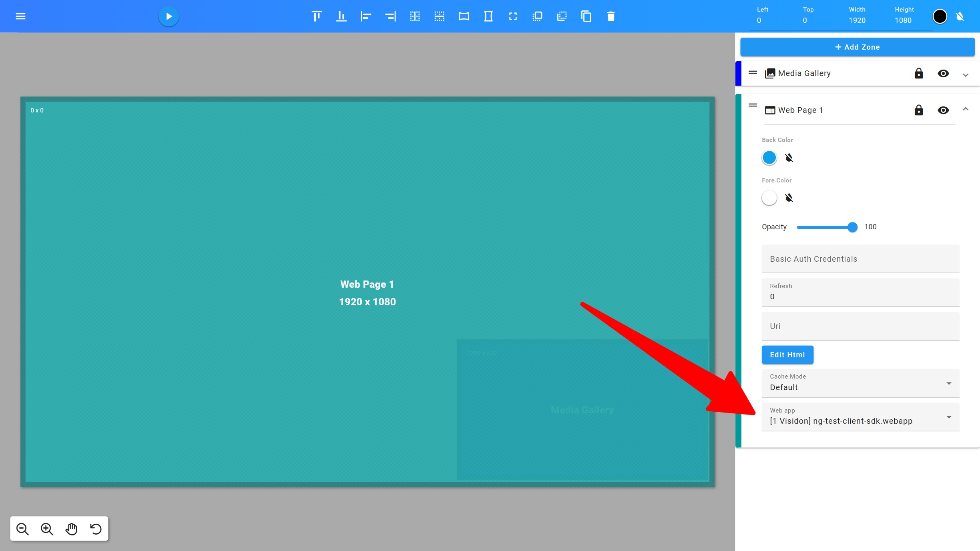Expand the Media Gallery layer panel
Screen dimensions: 980x551
[967, 73]
